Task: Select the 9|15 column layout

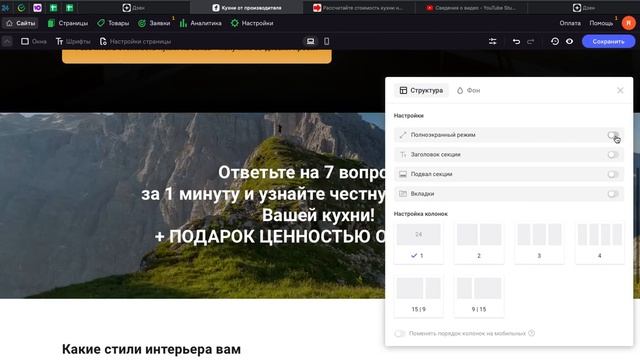Action: click(479, 296)
